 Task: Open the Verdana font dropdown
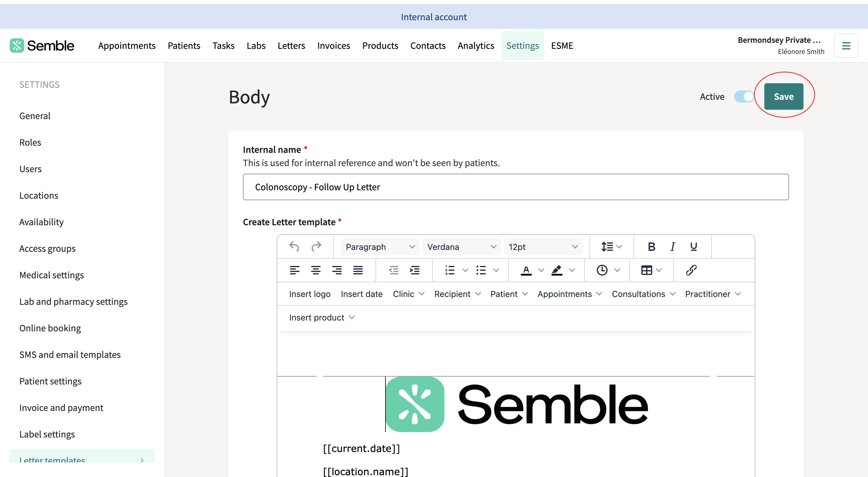pos(461,247)
